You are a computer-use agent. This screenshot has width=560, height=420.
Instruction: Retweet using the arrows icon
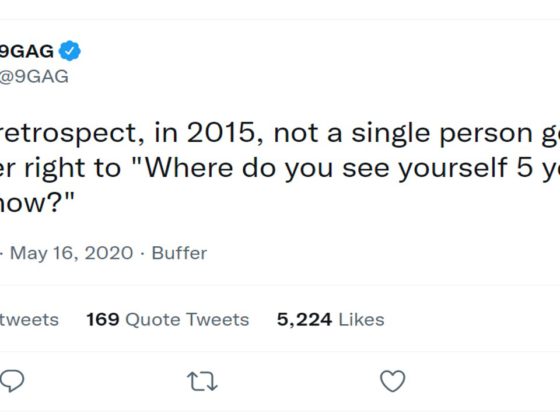(202, 381)
